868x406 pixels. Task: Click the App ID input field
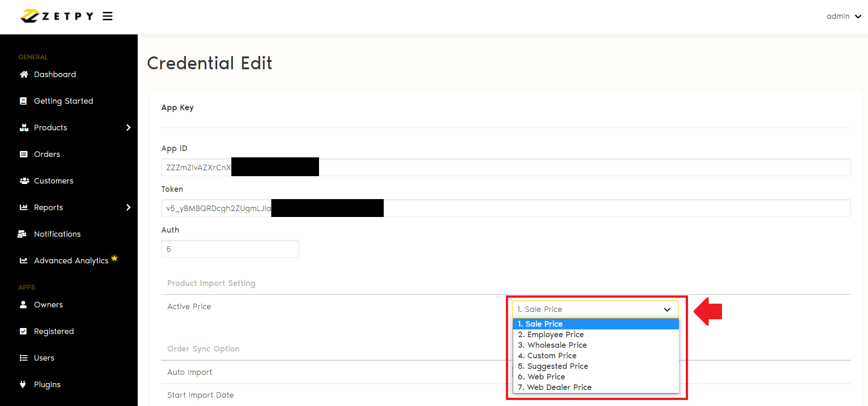pyautogui.click(x=506, y=167)
